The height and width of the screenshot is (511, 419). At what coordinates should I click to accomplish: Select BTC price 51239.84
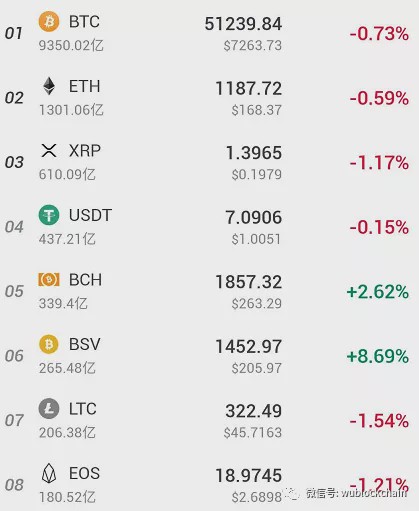[x=243, y=24]
